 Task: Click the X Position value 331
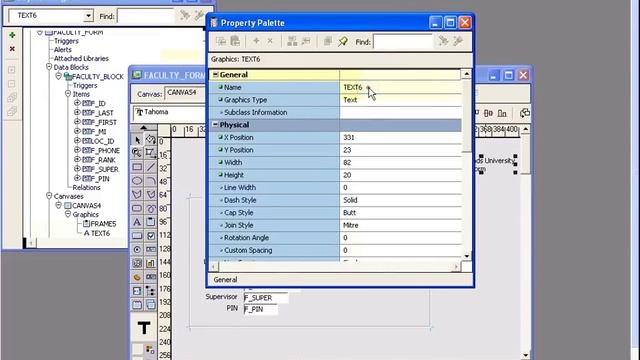click(400, 138)
